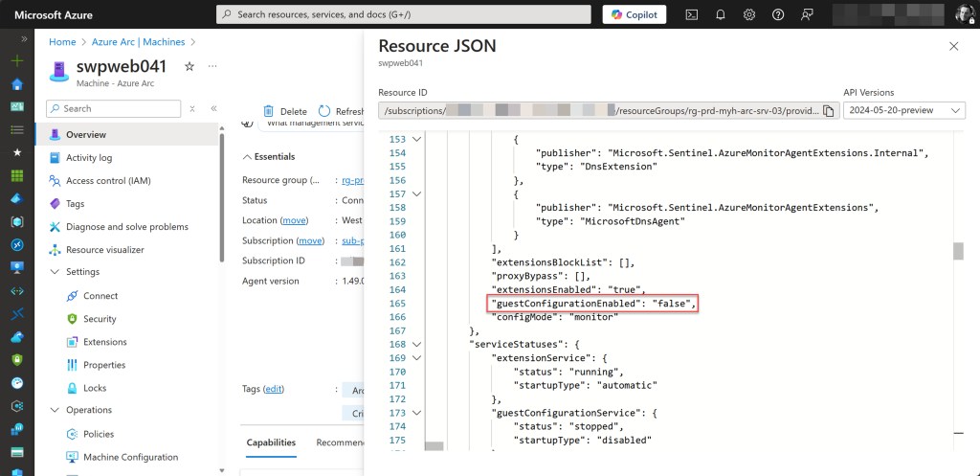Collapse the serviceStatuses JSON section
Image resolution: width=980 pixels, height=476 pixels.
point(416,344)
